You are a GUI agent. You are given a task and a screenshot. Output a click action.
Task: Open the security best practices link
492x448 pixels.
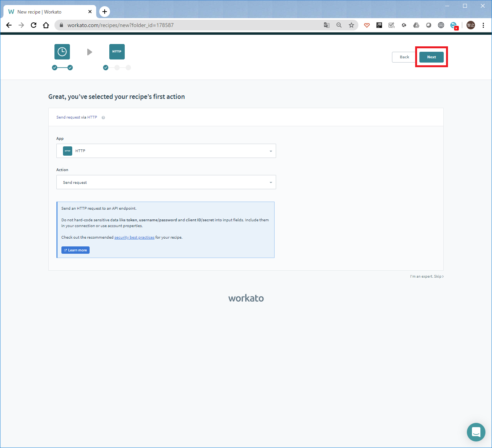tap(134, 238)
